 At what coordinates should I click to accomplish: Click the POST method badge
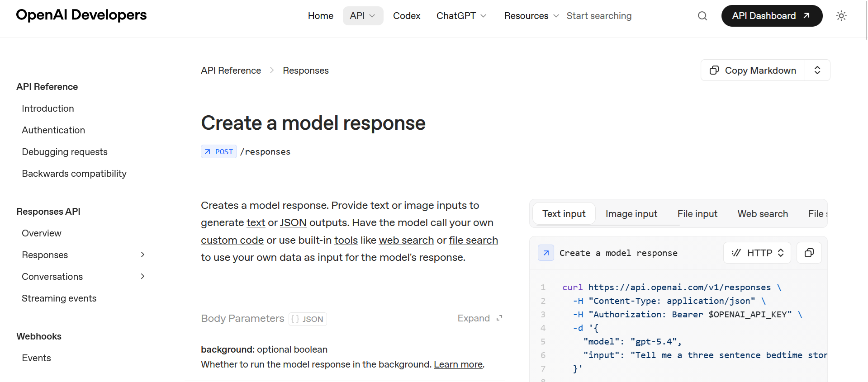pyautogui.click(x=219, y=151)
